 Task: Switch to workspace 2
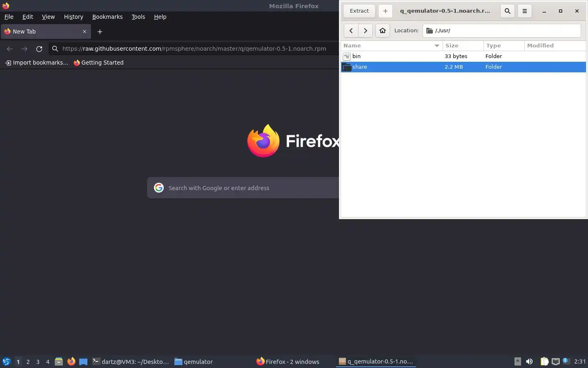coord(28,362)
